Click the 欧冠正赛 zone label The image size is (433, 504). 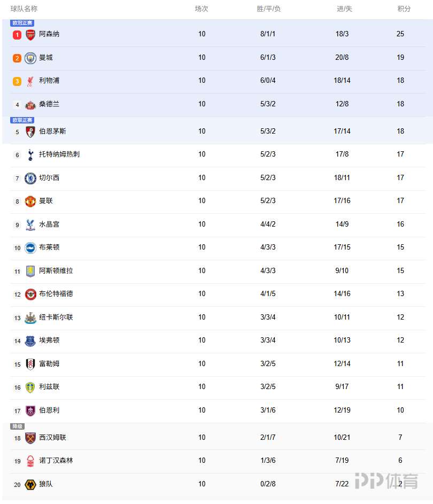tap(22, 23)
